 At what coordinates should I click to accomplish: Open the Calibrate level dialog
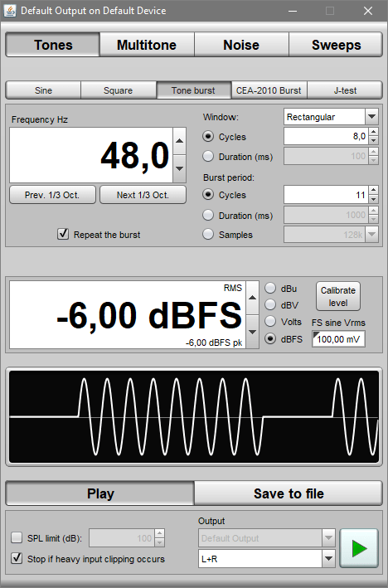point(338,296)
